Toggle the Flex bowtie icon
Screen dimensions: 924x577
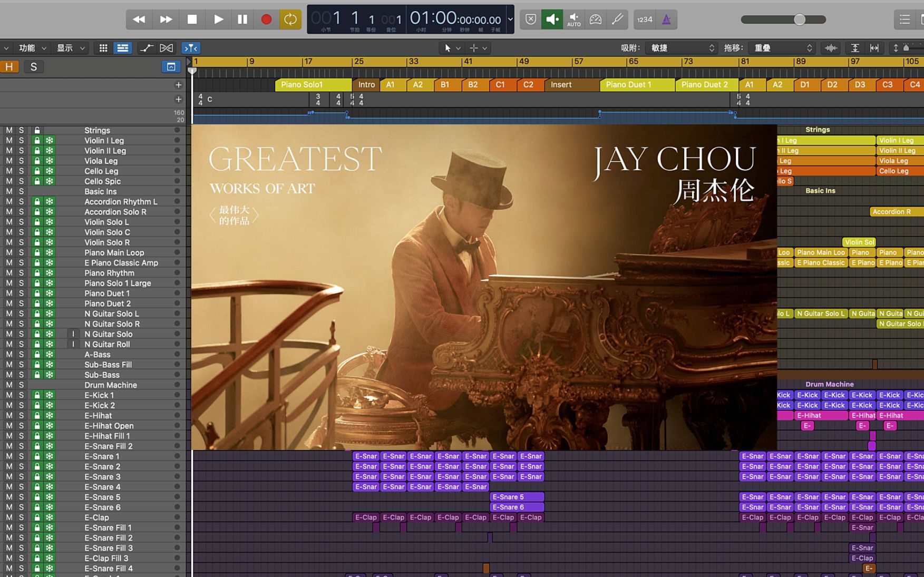(167, 48)
